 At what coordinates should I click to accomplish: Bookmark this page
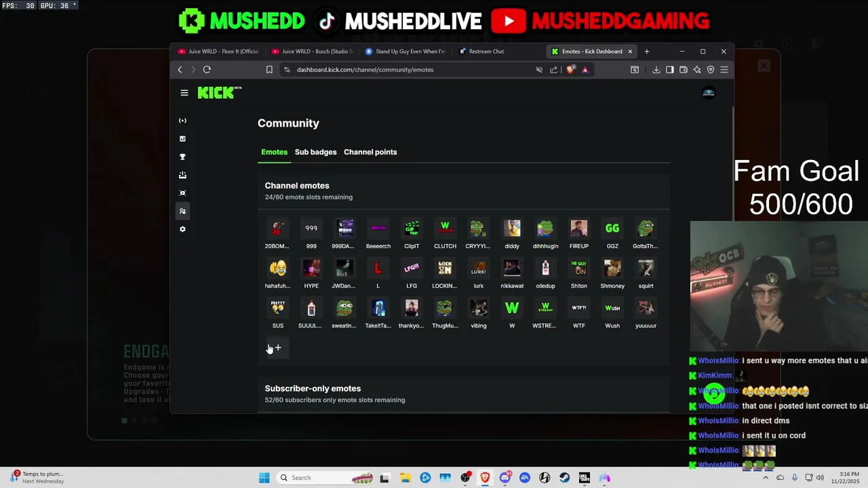click(x=269, y=69)
